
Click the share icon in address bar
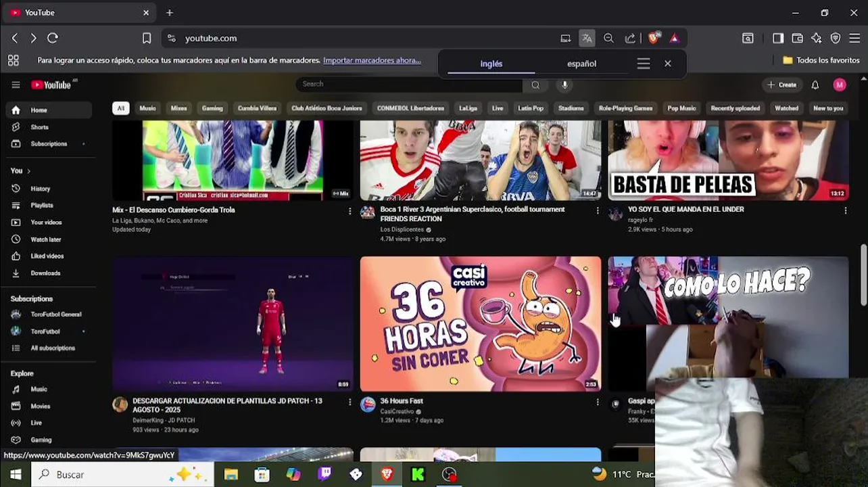click(x=630, y=39)
